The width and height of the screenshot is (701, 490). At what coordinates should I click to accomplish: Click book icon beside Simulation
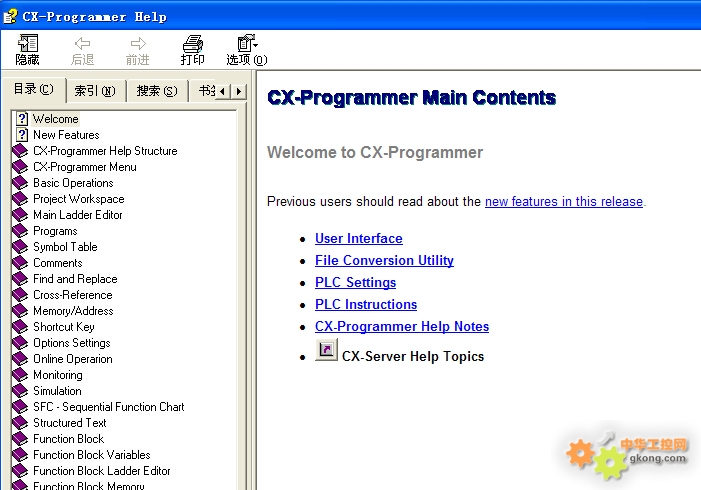[20, 391]
